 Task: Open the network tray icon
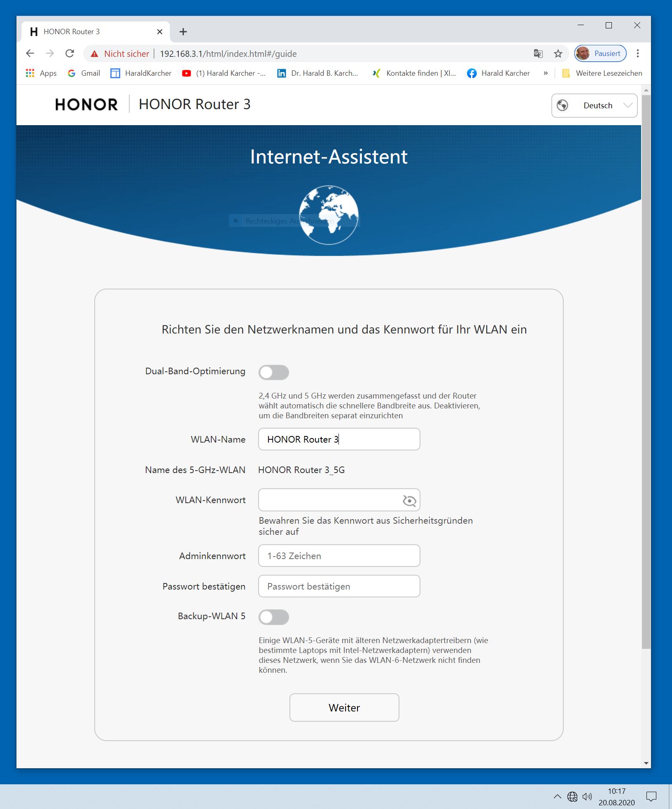pyautogui.click(x=572, y=797)
